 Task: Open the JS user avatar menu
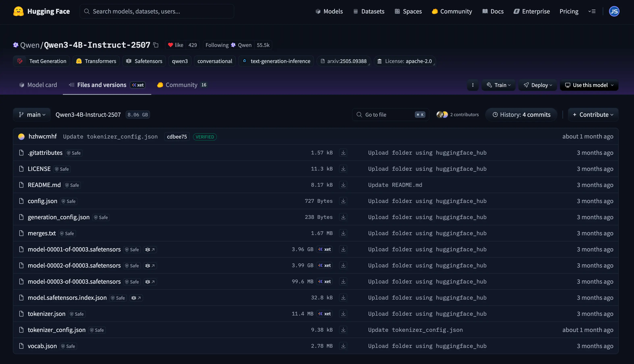click(x=614, y=11)
